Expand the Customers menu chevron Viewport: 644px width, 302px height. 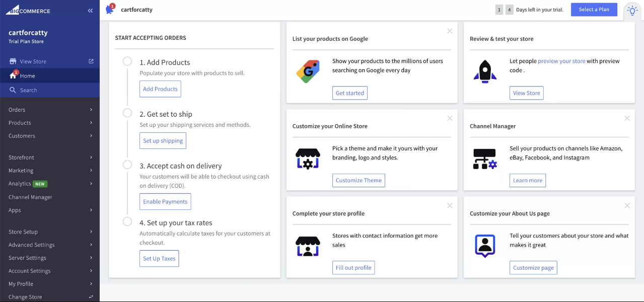91,136
